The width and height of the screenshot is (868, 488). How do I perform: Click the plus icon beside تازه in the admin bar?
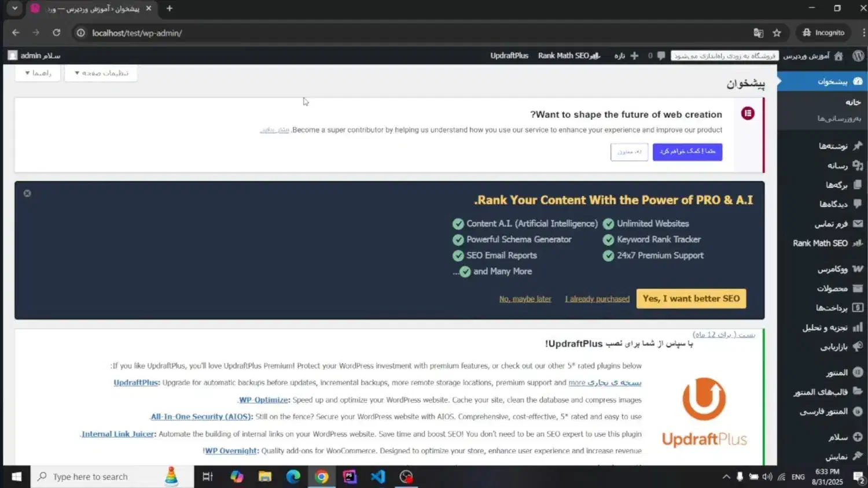pos(634,56)
